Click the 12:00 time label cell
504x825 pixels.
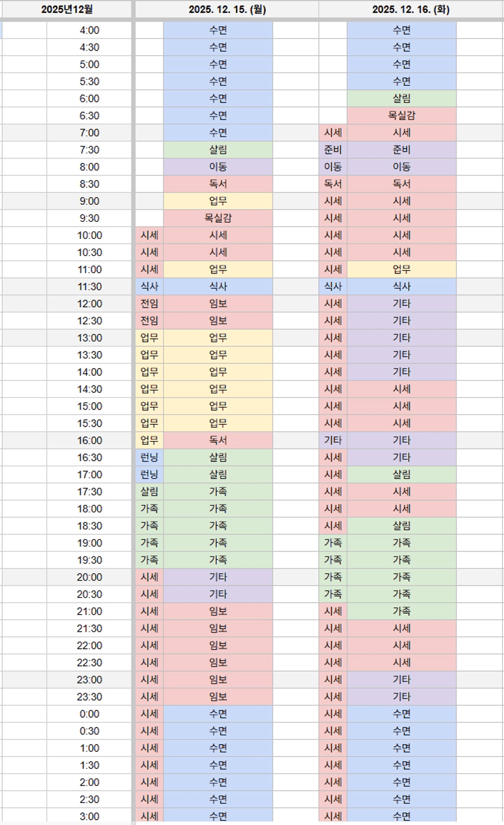tap(90, 303)
